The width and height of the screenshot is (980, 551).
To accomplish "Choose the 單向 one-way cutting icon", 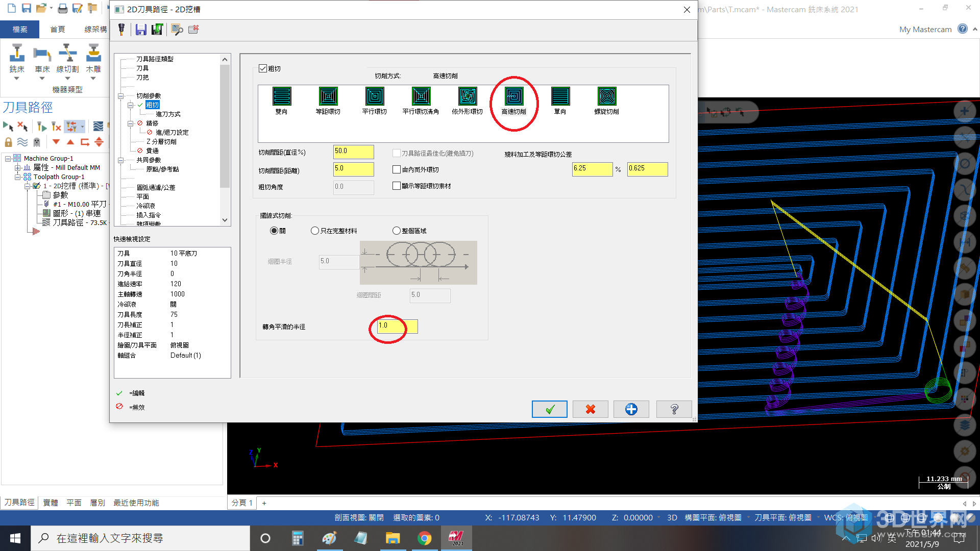I will click(x=560, y=96).
